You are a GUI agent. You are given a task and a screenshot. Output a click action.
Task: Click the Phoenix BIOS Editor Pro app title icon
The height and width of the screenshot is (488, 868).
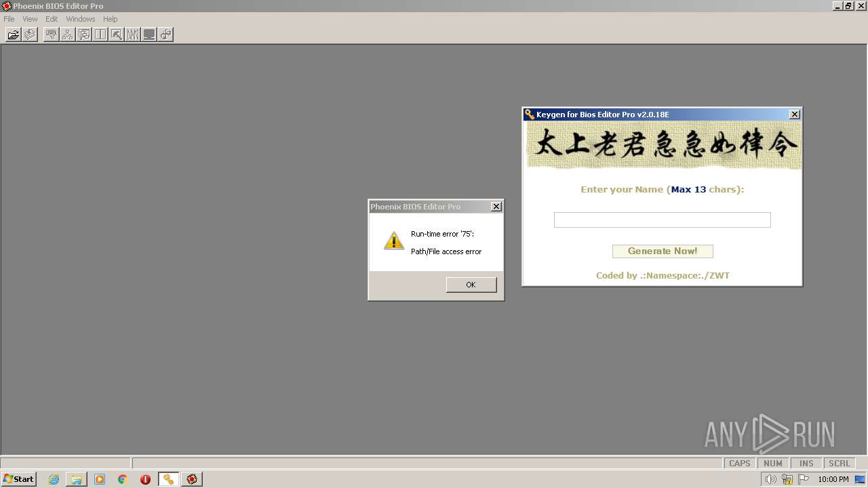[6, 6]
